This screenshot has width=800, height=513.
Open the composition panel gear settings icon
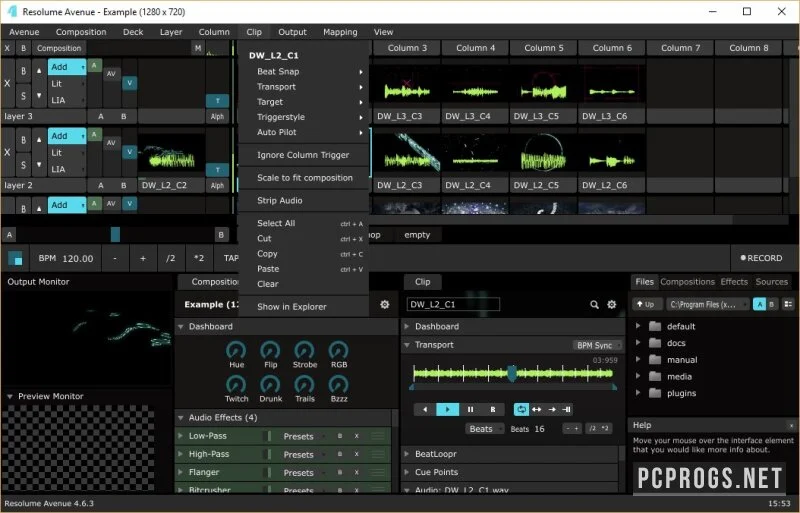pos(385,304)
